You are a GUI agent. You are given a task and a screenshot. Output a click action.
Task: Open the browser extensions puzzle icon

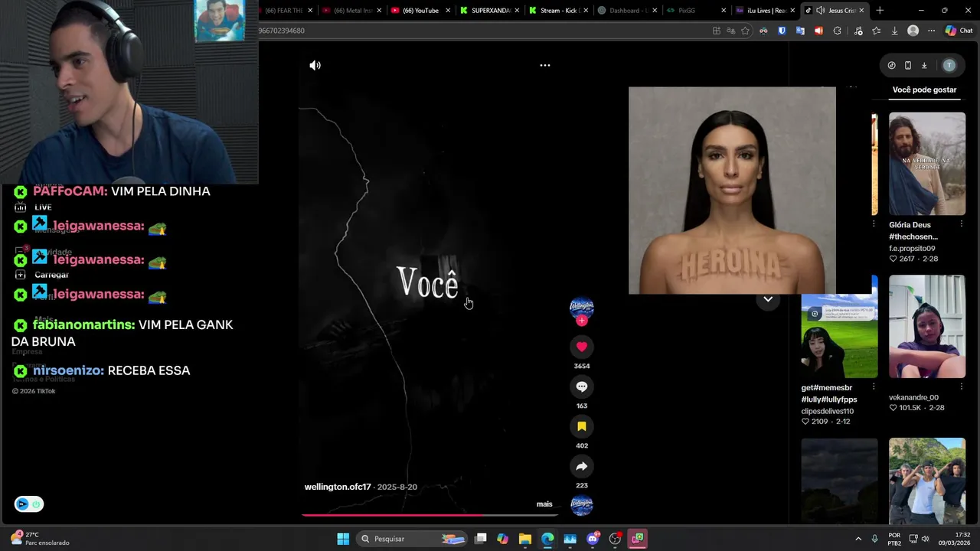click(x=837, y=31)
